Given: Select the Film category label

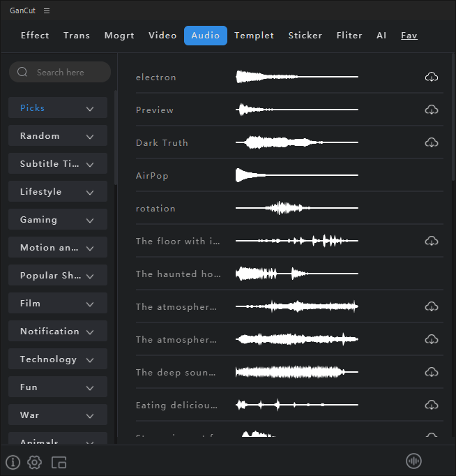Looking at the screenshot, I should coord(30,304).
